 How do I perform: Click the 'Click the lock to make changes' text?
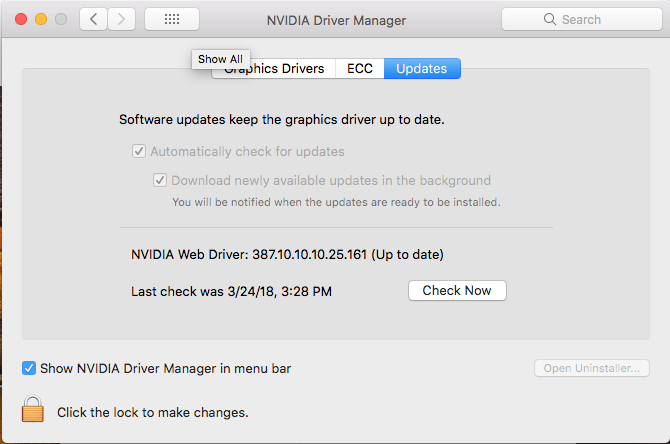click(x=153, y=412)
